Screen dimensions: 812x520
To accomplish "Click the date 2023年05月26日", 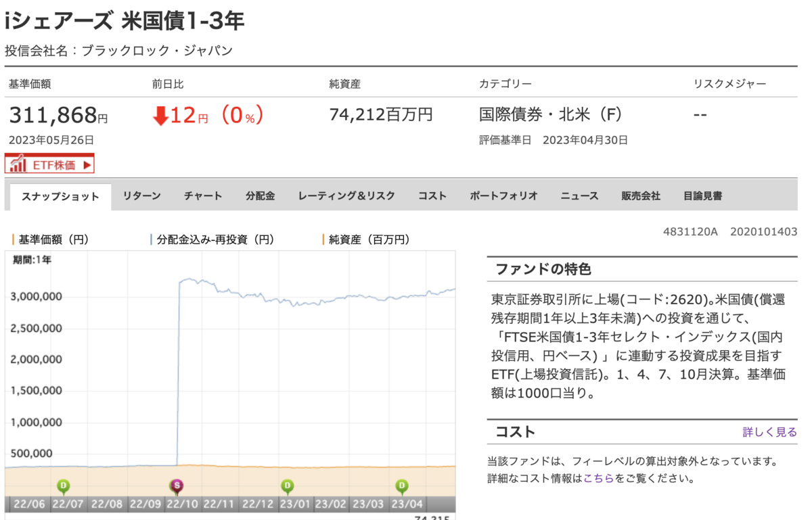I will click(x=51, y=141).
